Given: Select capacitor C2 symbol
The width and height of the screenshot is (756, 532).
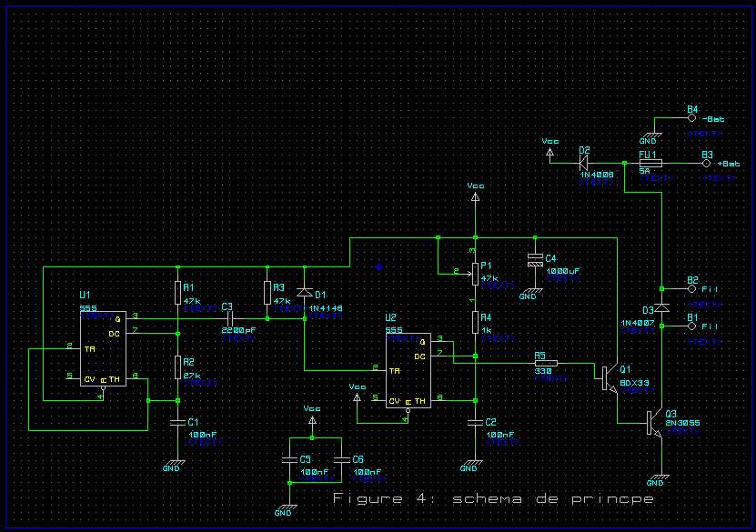Looking at the screenshot, I should pos(476,423).
